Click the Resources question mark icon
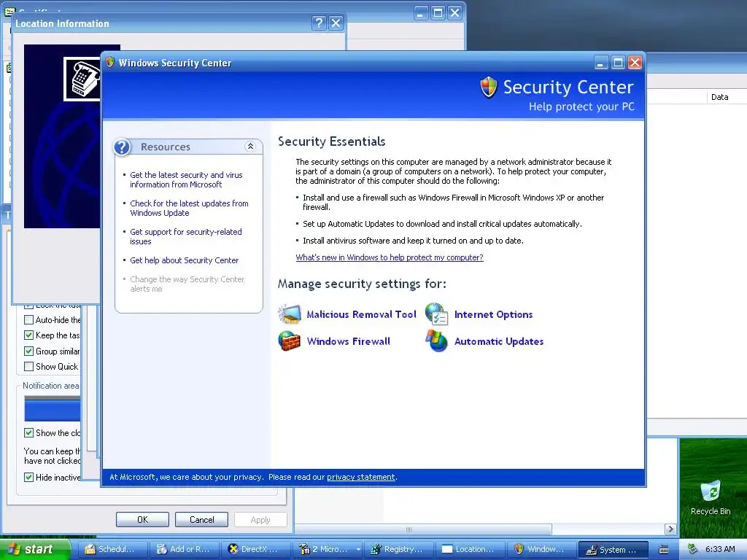Image resolution: width=747 pixels, height=560 pixels. coord(123,147)
